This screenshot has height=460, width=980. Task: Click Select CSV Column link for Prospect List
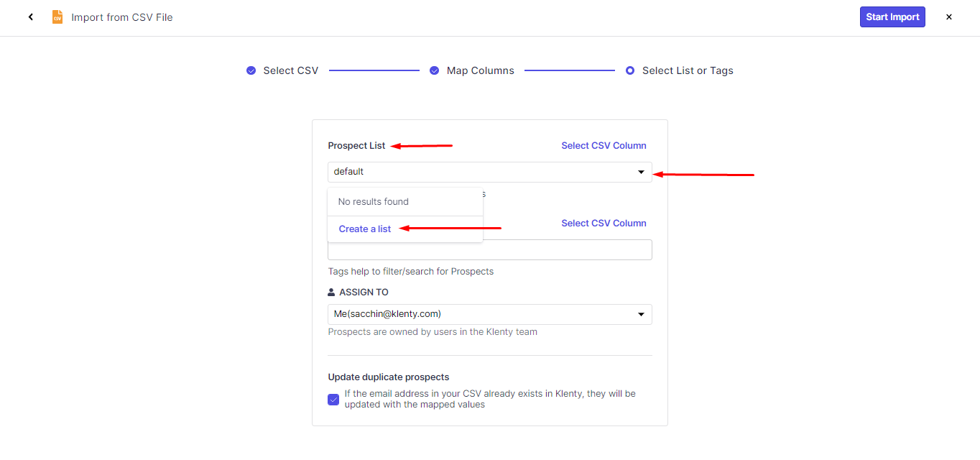click(x=604, y=146)
